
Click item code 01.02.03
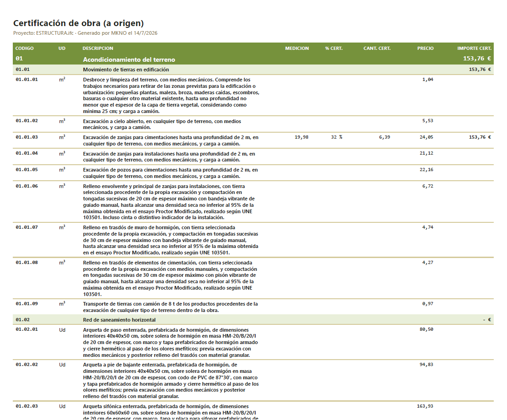(27, 406)
